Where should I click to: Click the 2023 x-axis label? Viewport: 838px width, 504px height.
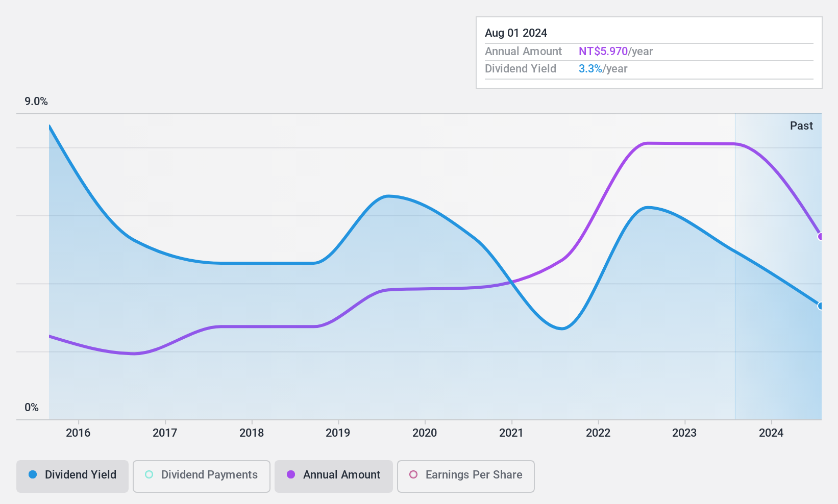pos(684,433)
